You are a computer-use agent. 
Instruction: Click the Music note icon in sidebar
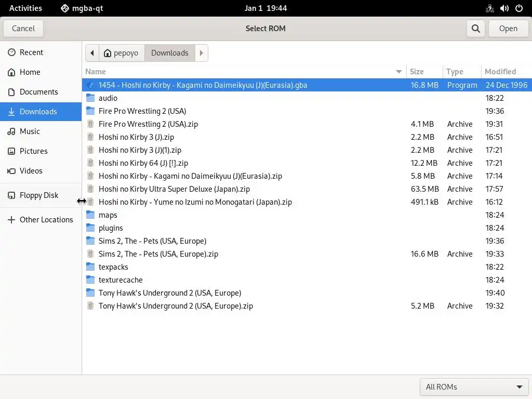(11, 131)
